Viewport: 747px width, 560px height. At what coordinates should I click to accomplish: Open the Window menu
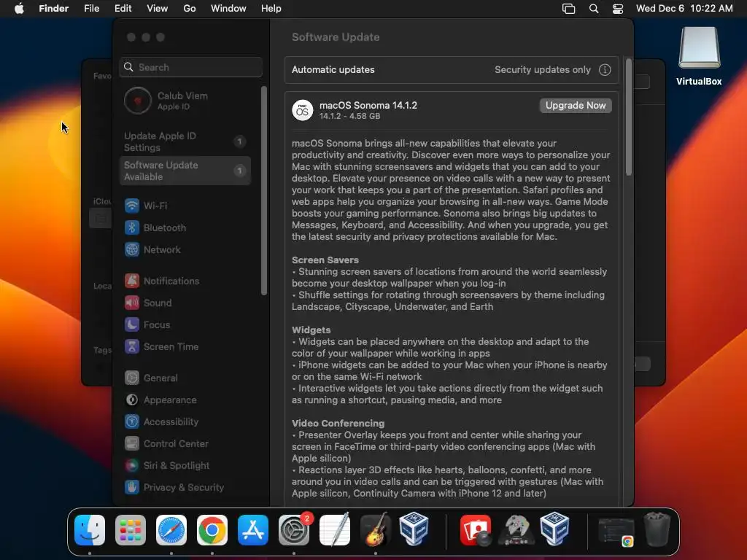tap(228, 9)
